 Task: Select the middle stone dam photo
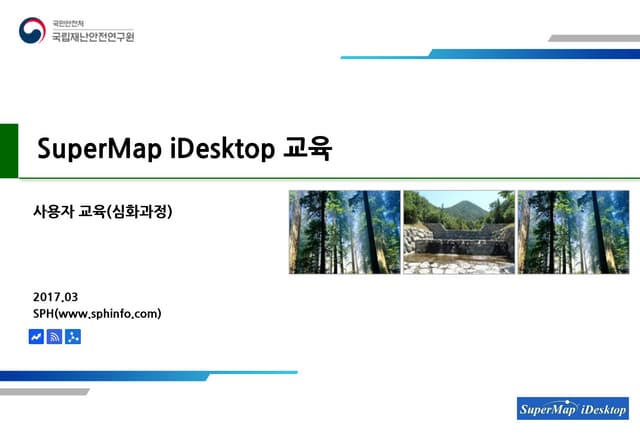point(458,231)
